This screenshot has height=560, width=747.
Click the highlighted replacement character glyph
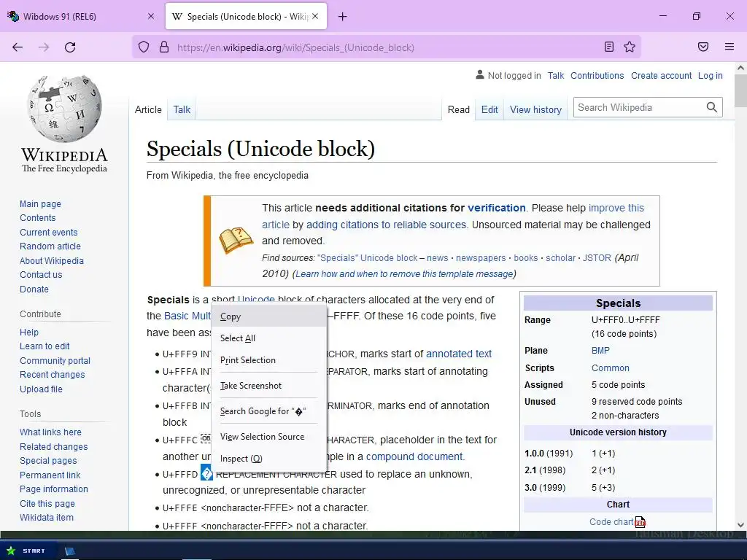206,472
